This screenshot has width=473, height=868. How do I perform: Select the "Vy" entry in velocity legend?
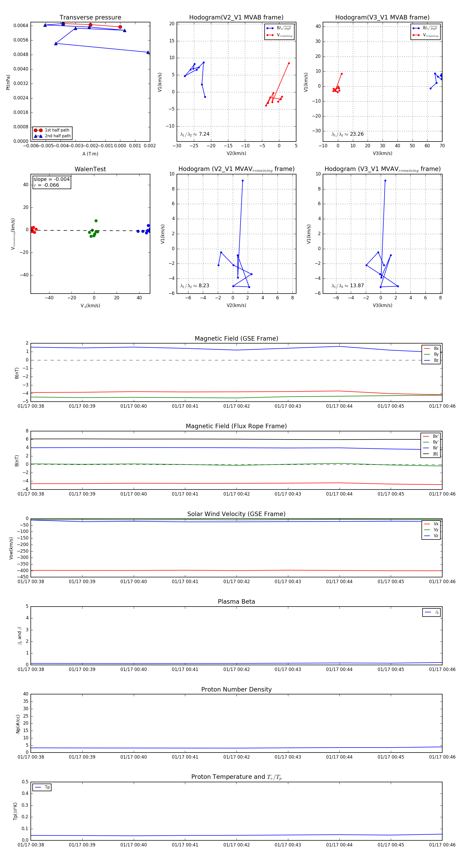pyautogui.click(x=431, y=530)
